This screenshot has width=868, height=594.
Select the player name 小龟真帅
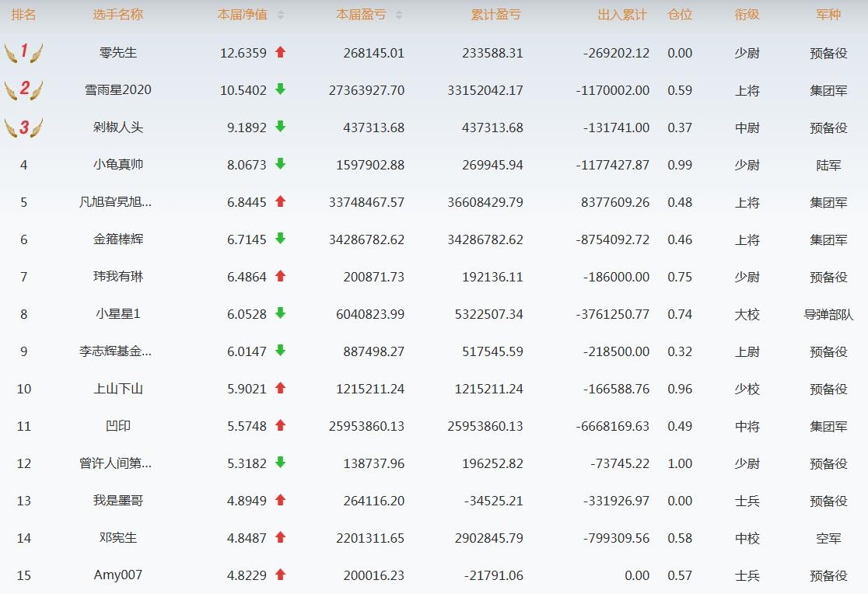click(118, 165)
